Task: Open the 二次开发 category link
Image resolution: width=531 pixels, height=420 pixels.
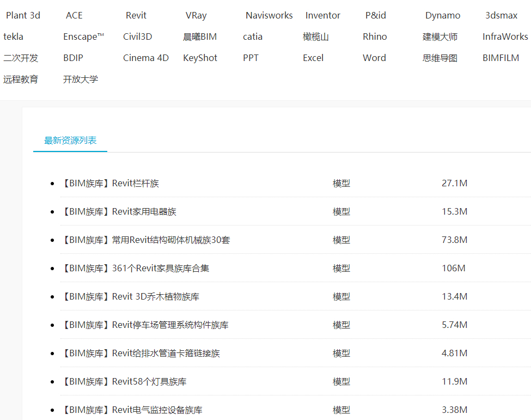Action: [21, 58]
